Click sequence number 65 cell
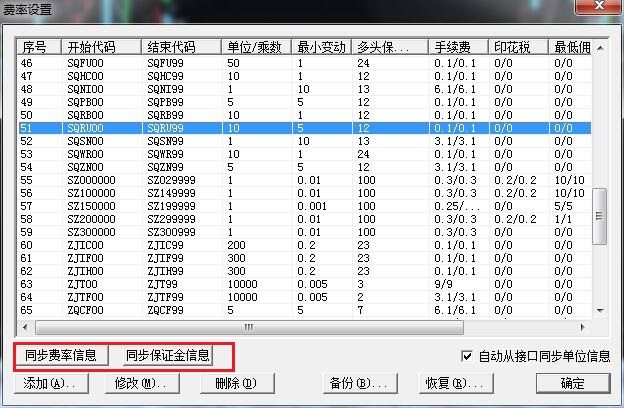 27,310
